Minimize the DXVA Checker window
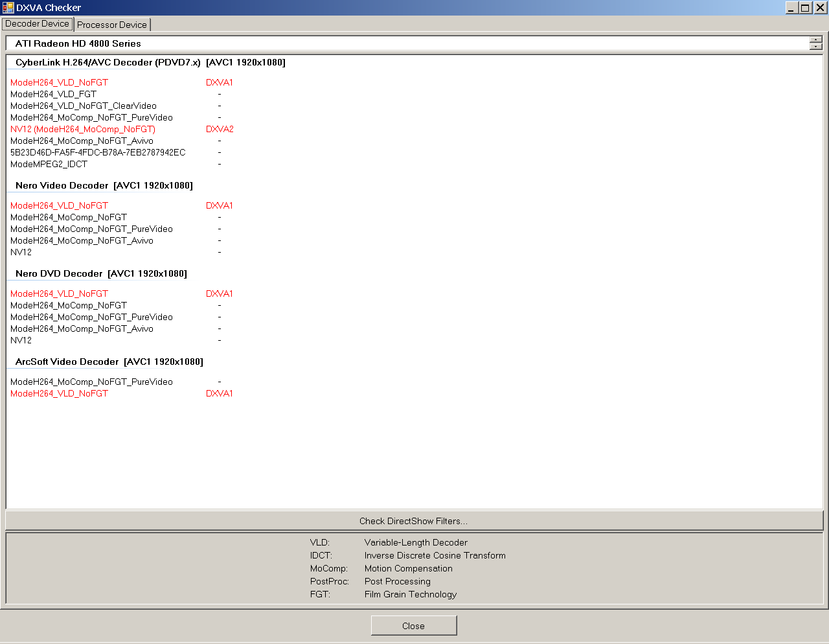 tap(791, 8)
